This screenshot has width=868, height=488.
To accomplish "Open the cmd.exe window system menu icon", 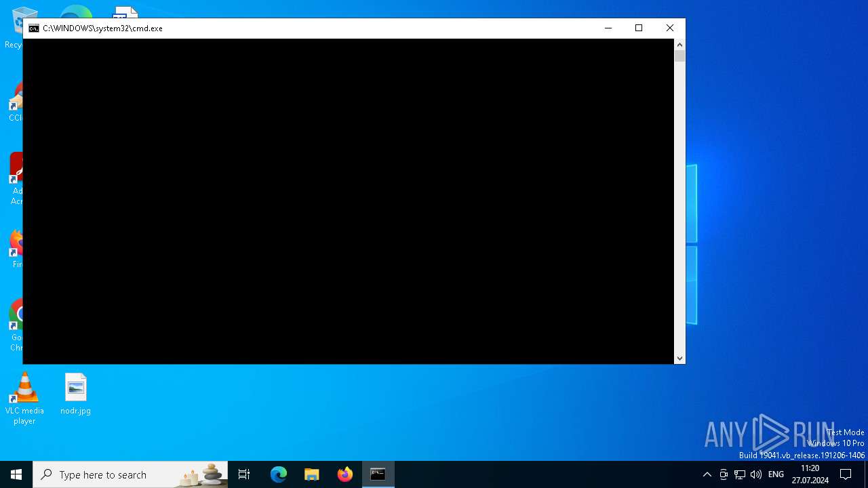I will click(x=34, y=28).
